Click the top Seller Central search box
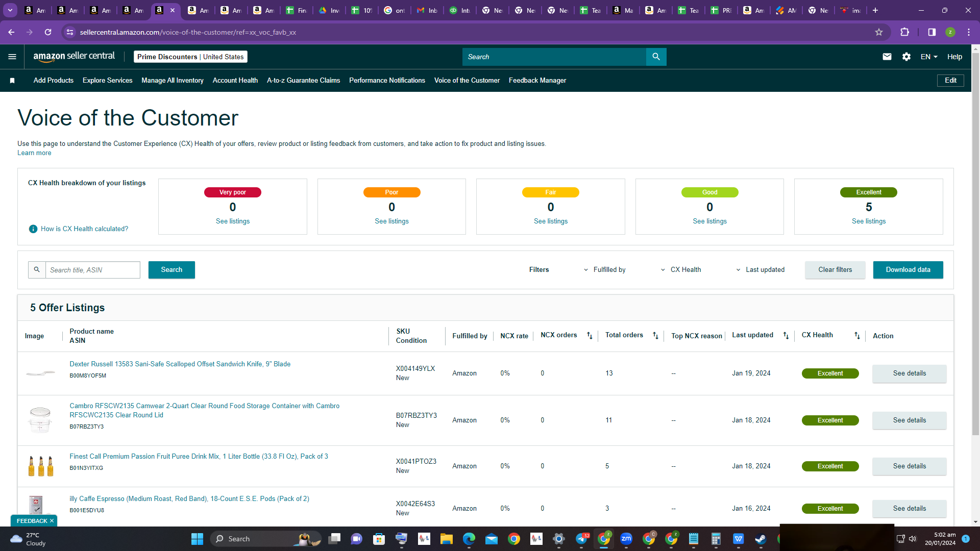This screenshot has width=980, height=551. point(554,57)
